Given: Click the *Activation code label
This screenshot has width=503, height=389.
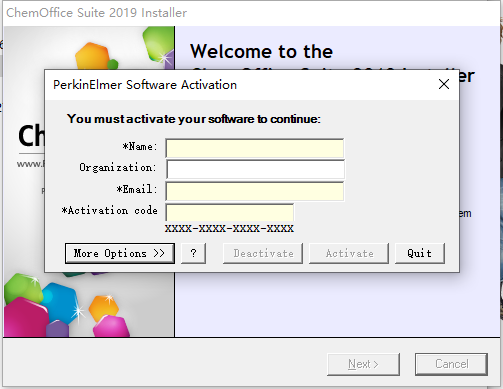Looking at the screenshot, I should pos(109,211).
